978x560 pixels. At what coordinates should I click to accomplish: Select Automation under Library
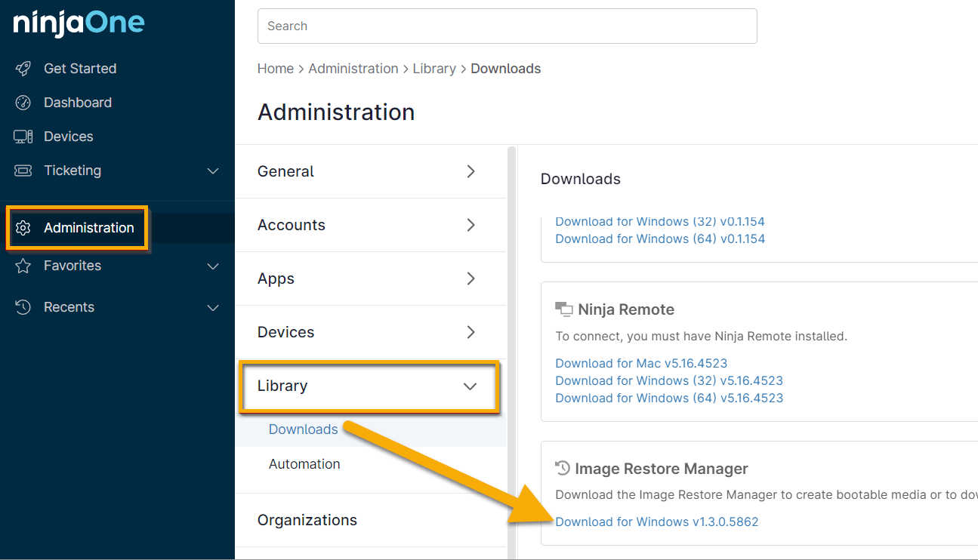304,464
